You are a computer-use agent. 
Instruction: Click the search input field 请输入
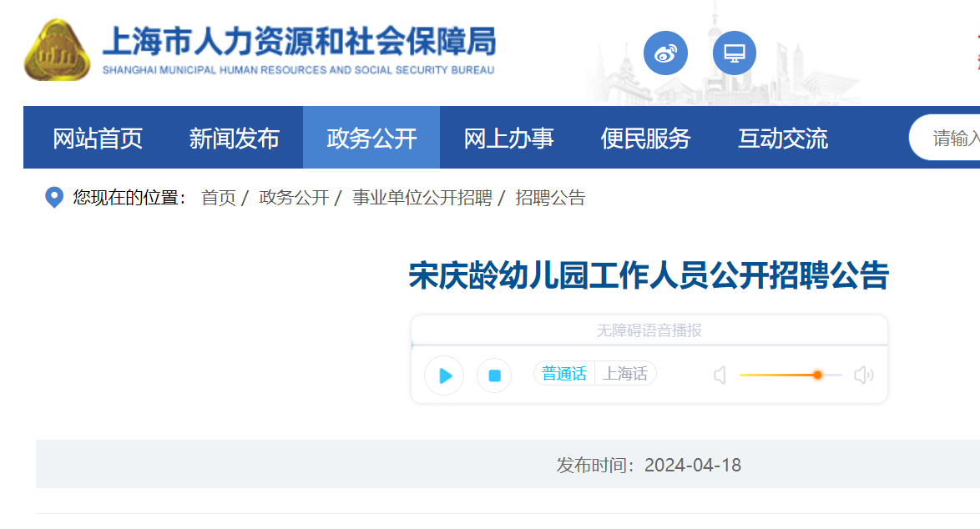[x=945, y=138]
